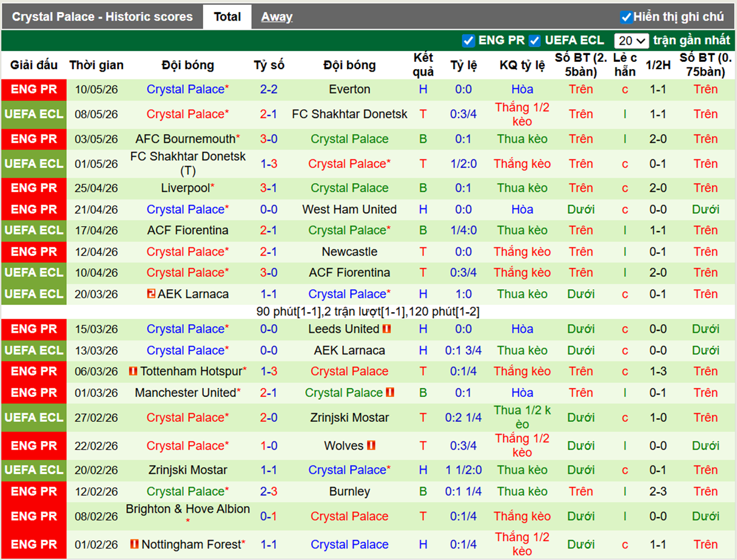Open the 1-3 score in Tottenham Hotspur row
Viewport: 737px width, 560px height.
(269, 371)
